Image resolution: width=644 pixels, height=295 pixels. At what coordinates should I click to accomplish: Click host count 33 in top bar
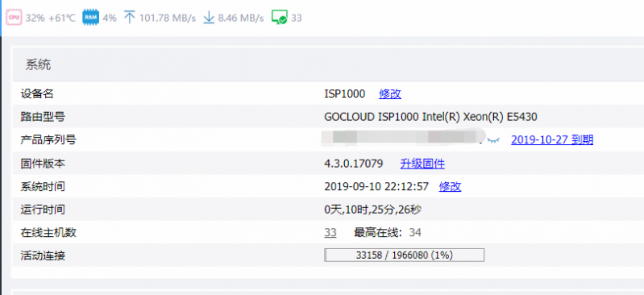(297, 18)
